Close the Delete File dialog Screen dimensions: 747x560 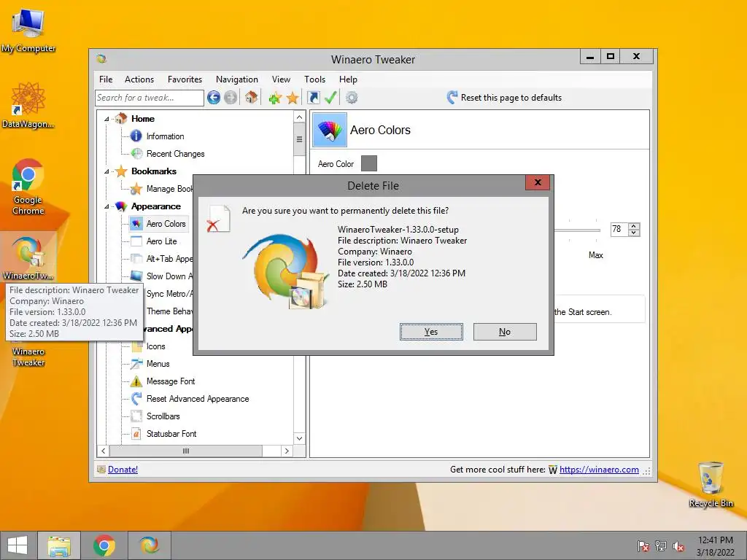(x=538, y=182)
